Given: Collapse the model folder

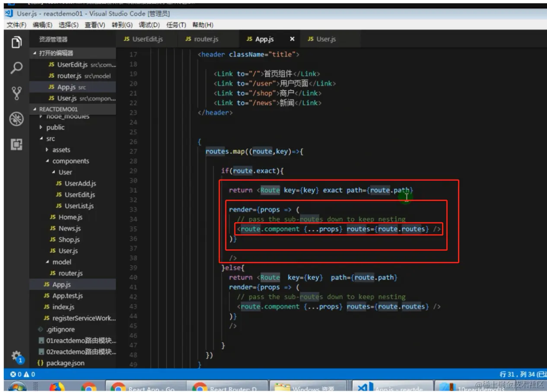Looking at the screenshot, I should click(x=73, y=262).
